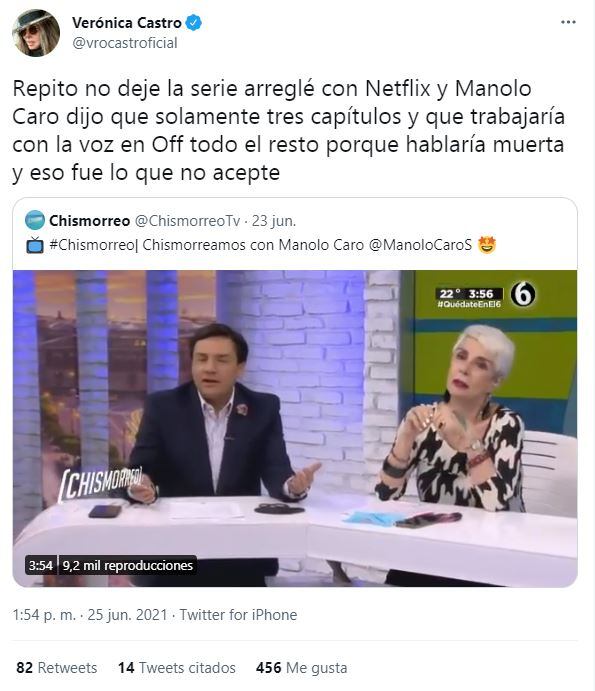Open the three-dot more options menu
This screenshot has width=595, height=691.
click(x=568, y=22)
